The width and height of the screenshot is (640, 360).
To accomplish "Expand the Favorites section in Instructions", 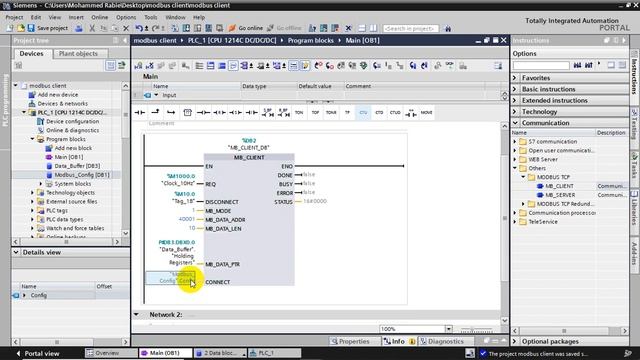I will pos(515,78).
